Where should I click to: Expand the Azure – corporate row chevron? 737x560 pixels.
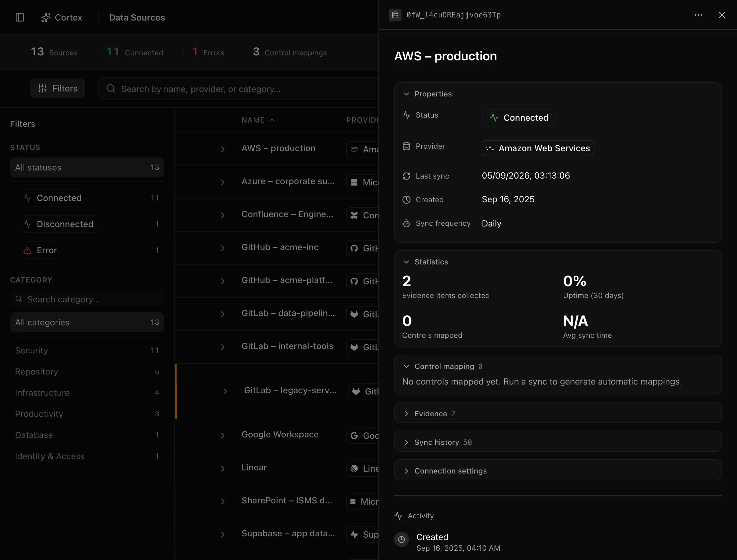pyautogui.click(x=223, y=182)
